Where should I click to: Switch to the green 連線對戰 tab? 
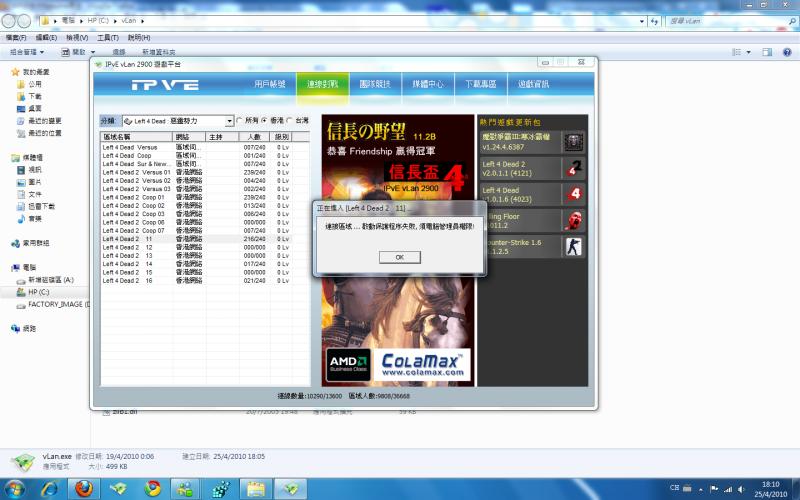(x=322, y=84)
